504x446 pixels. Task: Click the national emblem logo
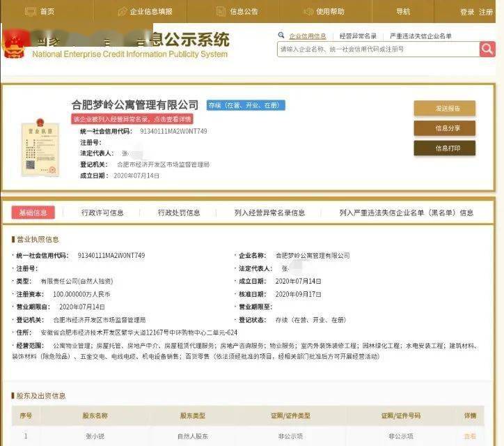15,44
